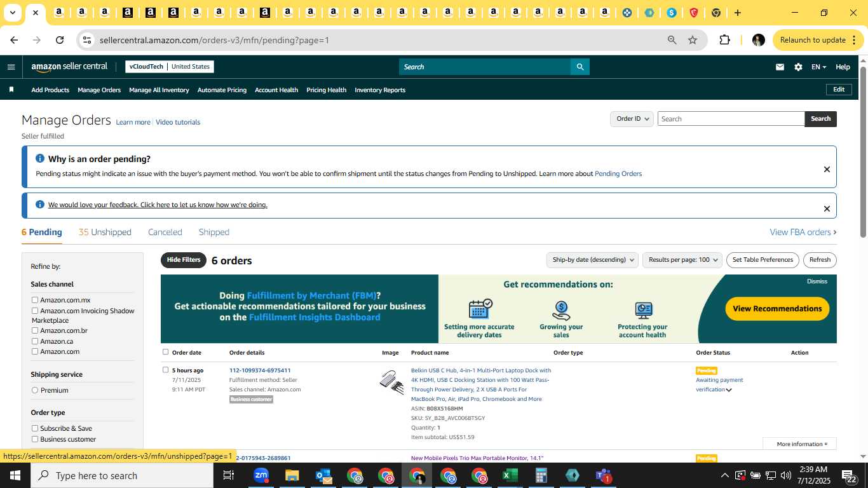Click the bookmark flag icon in navbar
The image size is (868, 488).
tap(11, 90)
